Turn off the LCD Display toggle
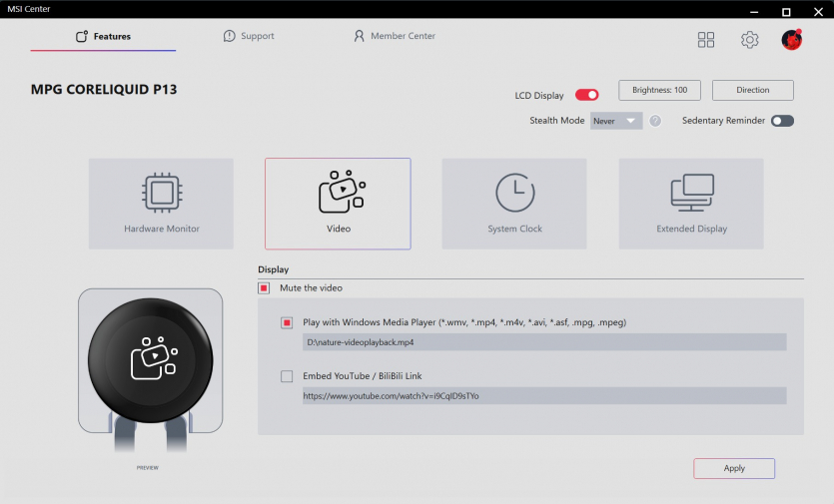This screenshot has height=504, width=834. pos(587,96)
